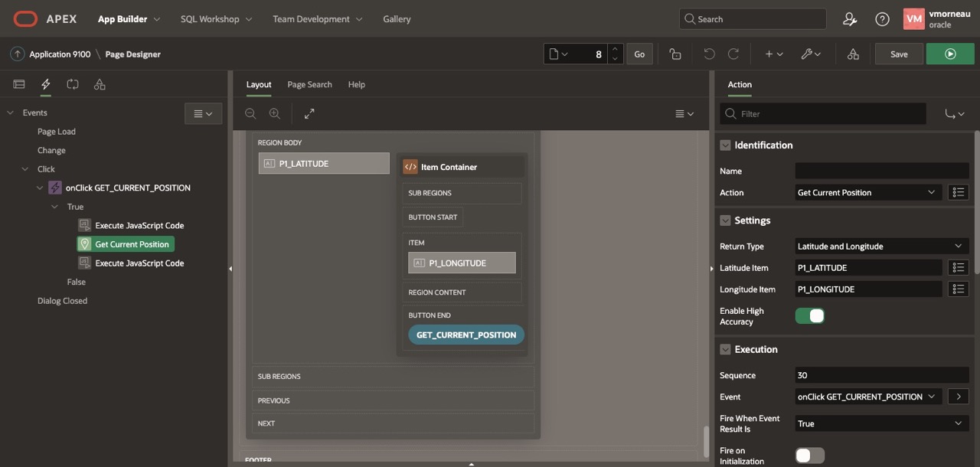Open the Return Type dropdown
980x467 pixels.
[x=881, y=247]
